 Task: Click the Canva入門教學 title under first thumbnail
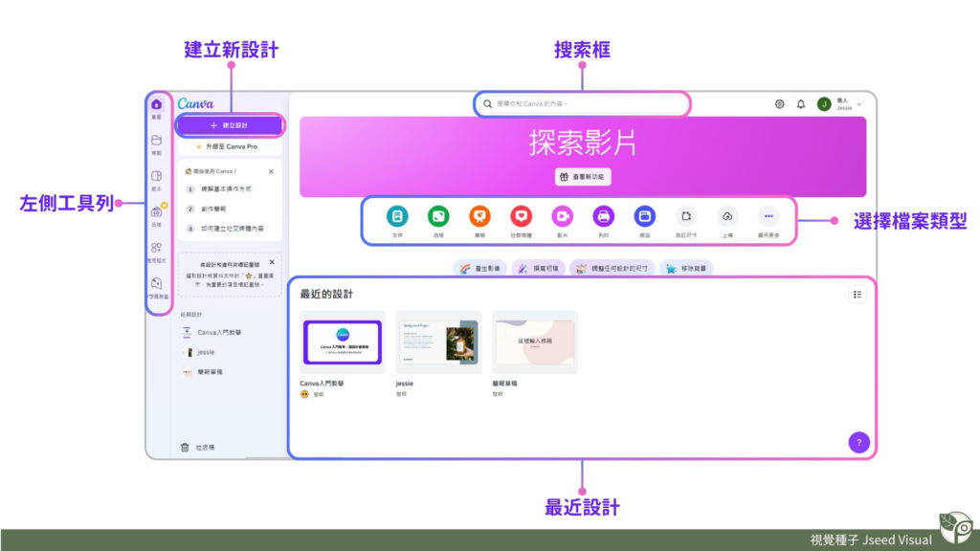click(x=322, y=384)
